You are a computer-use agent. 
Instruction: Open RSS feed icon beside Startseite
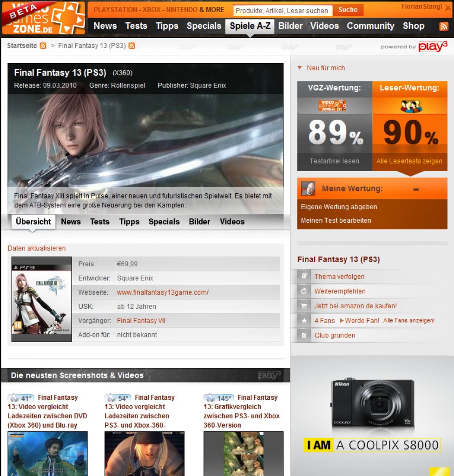coord(43,46)
